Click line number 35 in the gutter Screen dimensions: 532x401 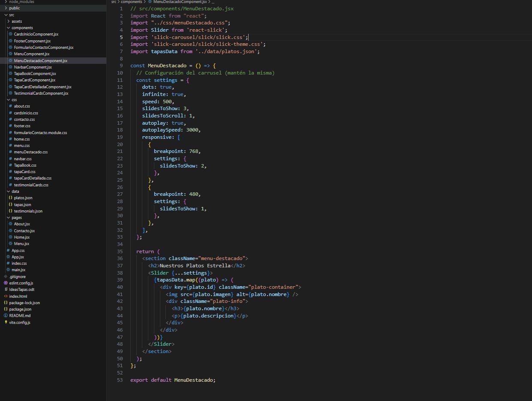click(x=120, y=251)
